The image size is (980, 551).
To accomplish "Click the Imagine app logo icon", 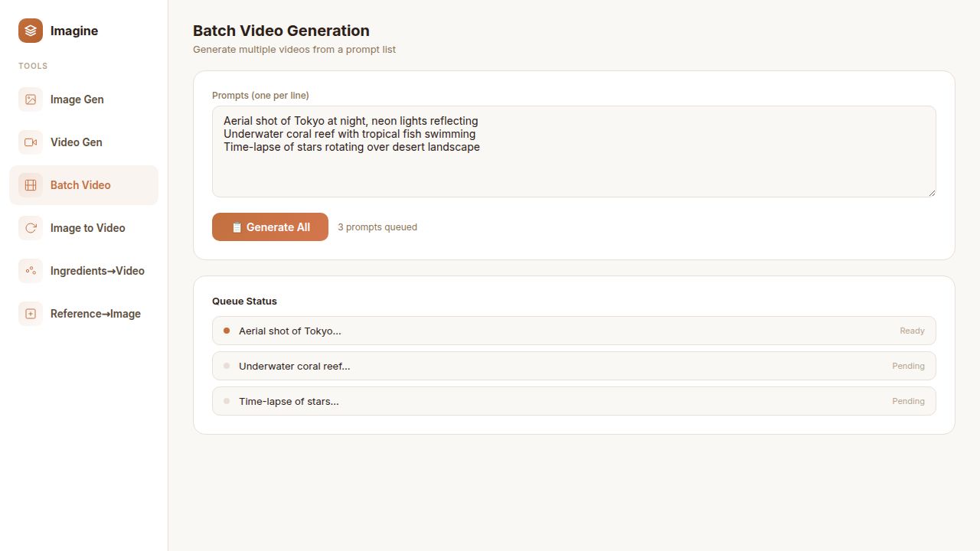I will coord(30,31).
